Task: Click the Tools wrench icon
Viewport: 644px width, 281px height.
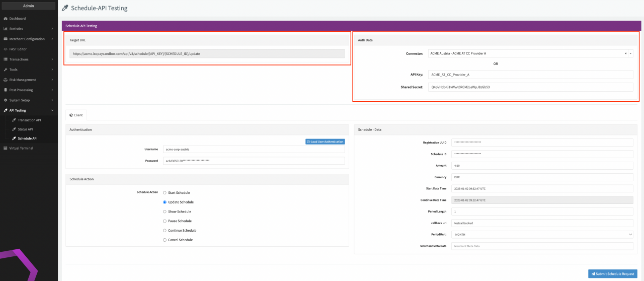Action: pos(6,69)
